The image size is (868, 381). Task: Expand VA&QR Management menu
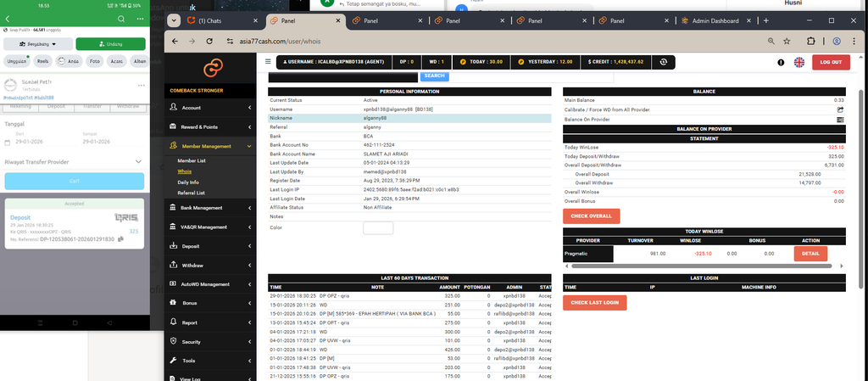click(x=211, y=227)
